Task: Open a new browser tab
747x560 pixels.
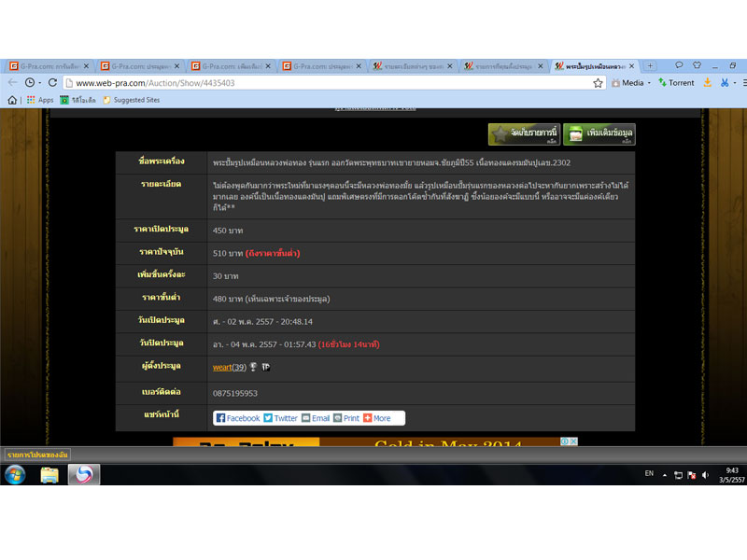Action: tap(651, 66)
